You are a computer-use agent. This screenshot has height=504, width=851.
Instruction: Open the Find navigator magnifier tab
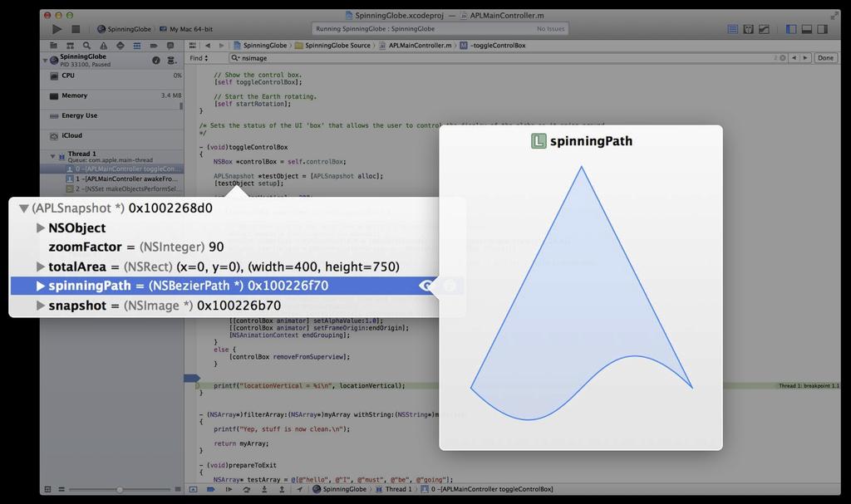[86, 46]
